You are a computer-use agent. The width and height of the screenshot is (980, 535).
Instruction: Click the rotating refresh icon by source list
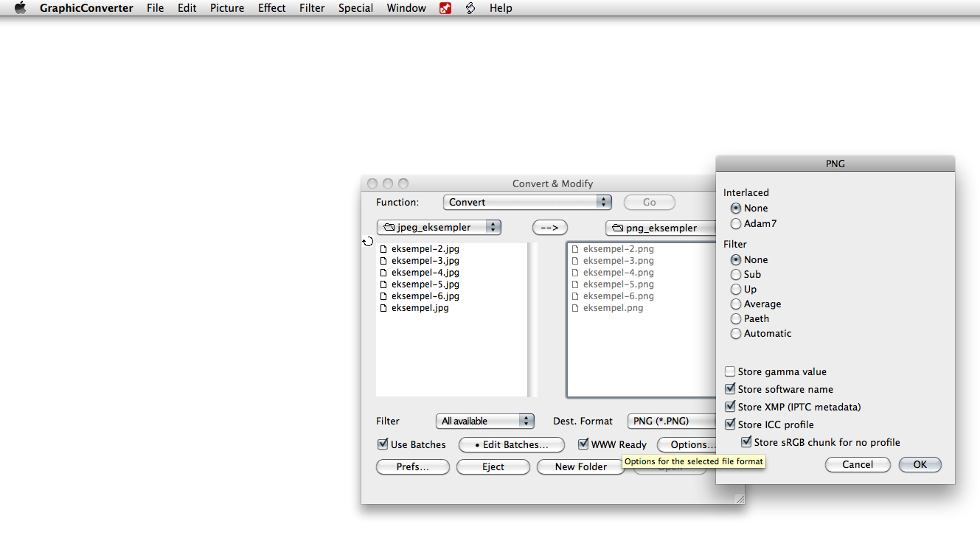point(368,241)
